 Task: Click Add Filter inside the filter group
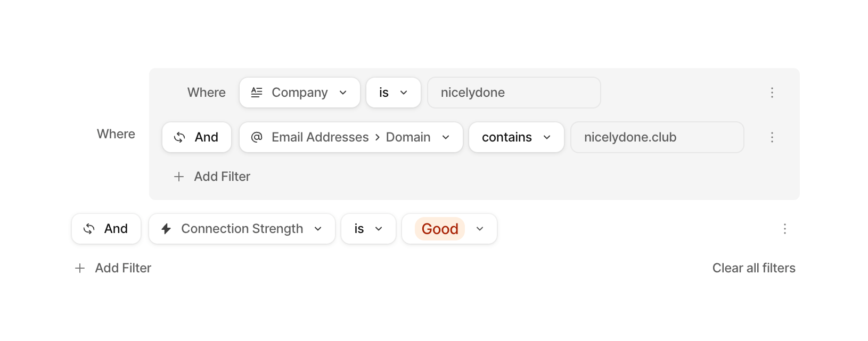222,177
